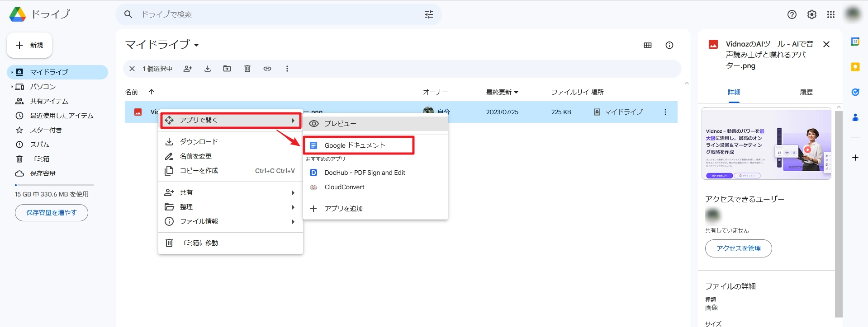Select アプリを追加 option
This screenshot has height=327, width=868.
[375, 209]
